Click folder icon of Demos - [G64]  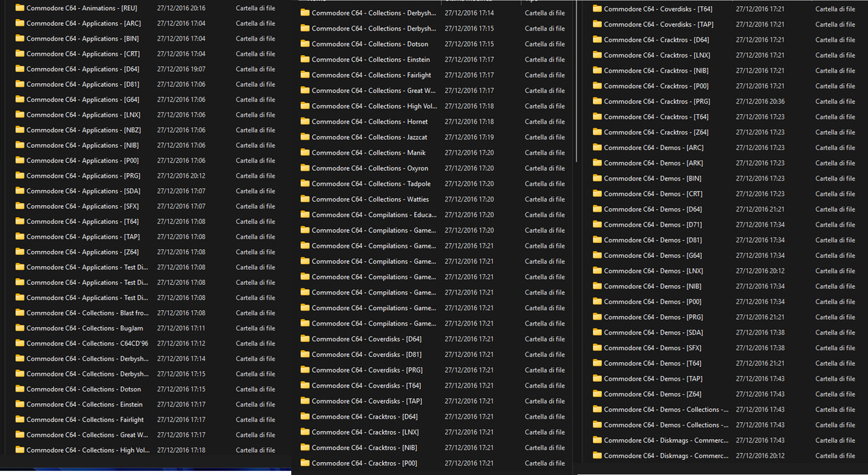point(597,255)
